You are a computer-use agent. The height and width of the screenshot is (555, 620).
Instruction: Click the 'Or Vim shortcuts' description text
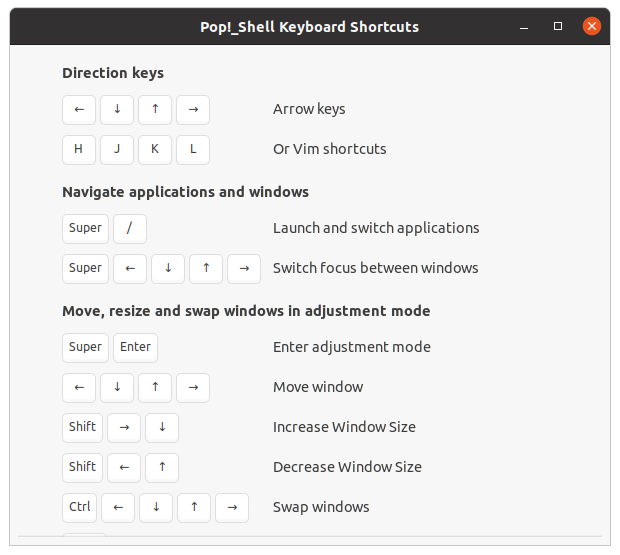(329, 149)
